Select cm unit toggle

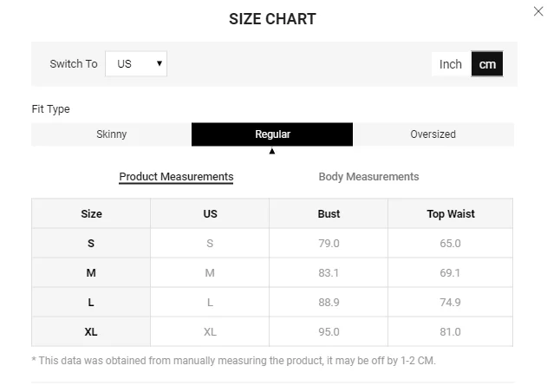tap(487, 64)
